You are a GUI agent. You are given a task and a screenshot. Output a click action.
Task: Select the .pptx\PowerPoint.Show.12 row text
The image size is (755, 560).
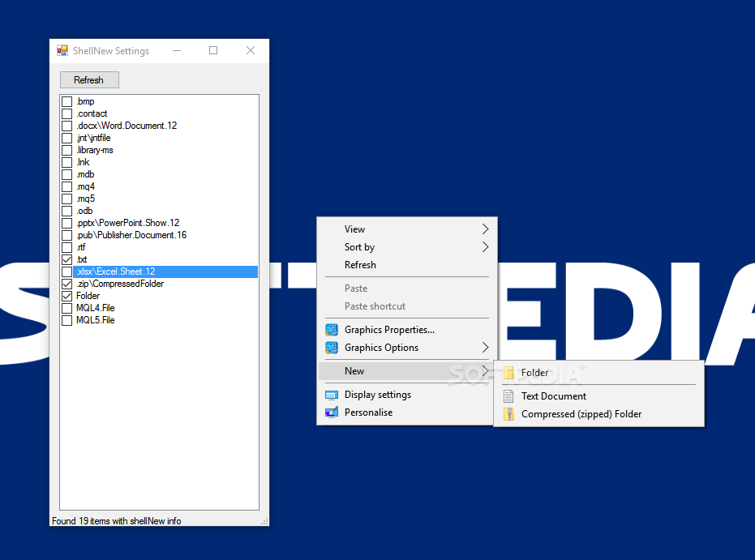click(127, 223)
